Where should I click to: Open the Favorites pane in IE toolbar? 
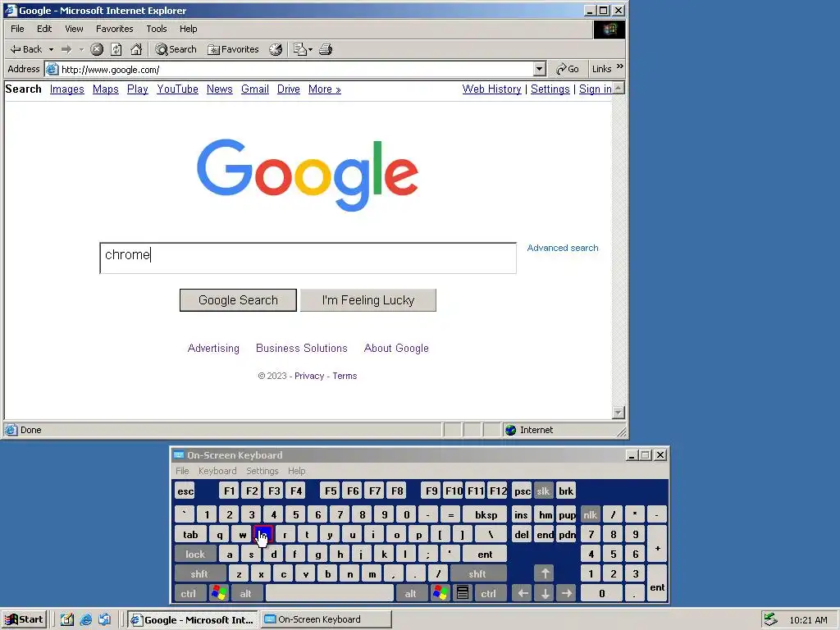coord(233,49)
